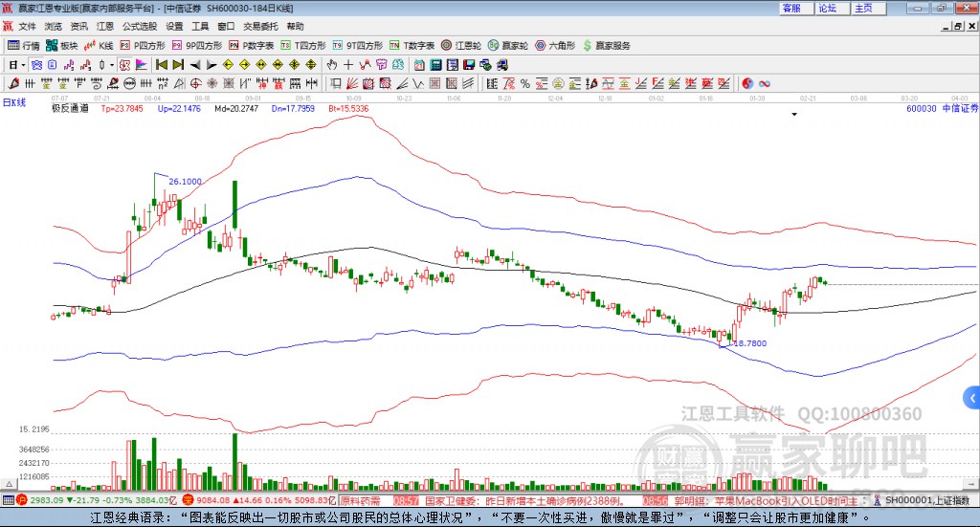Open the calculator tool icon
This screenshot has width=980, height=527.
pyautogui.click(x=435, y=65)
